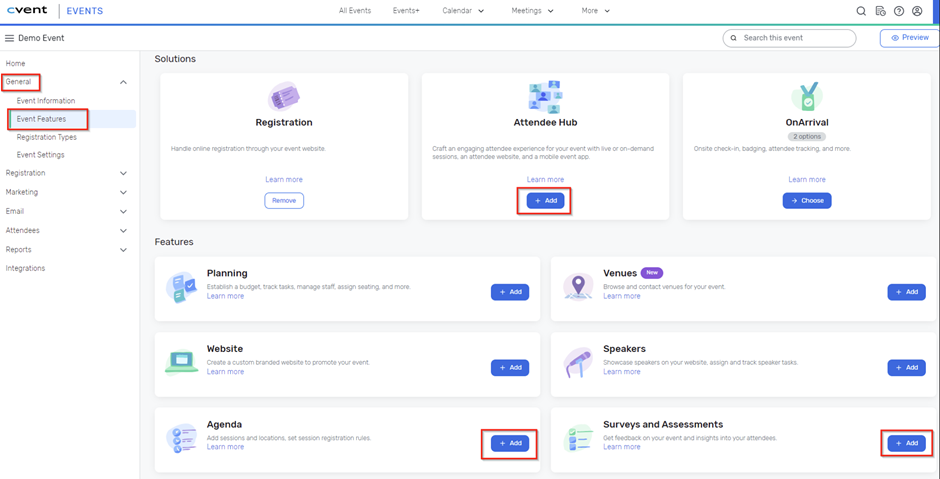The width and height of the screenshot is (940, 479).
Task: Click the Planning feature icon
Action: coord(181,288)
